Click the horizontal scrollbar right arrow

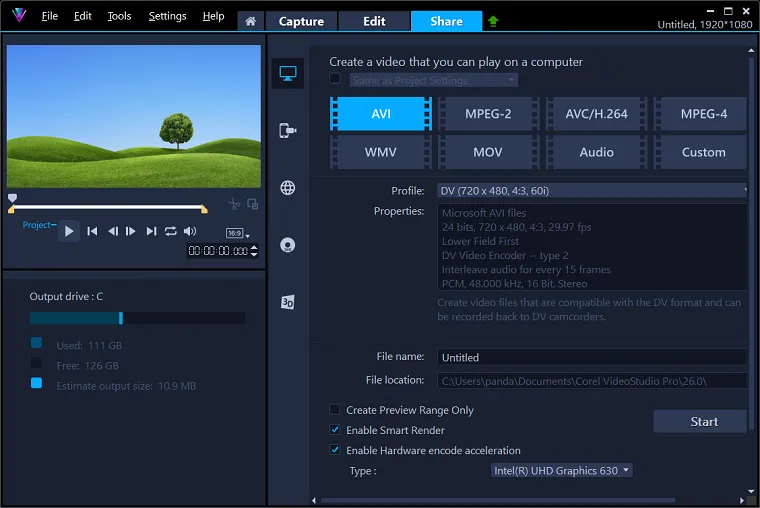(742, 501)
